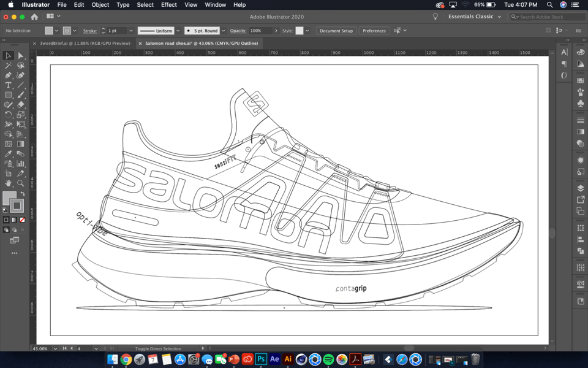588x368 pixels.
Task: Click Edit Toolbar three dots
Action: [x=14, y=253]
